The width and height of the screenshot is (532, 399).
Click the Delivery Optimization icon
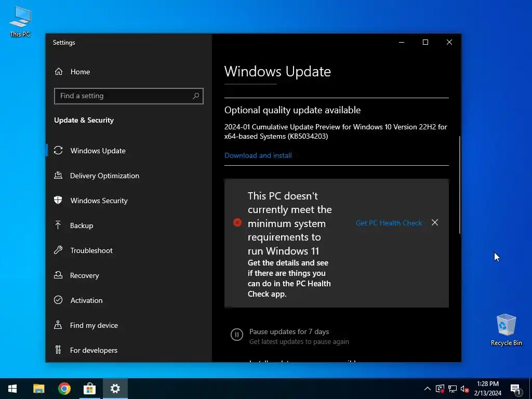click(x=58, y=176)
